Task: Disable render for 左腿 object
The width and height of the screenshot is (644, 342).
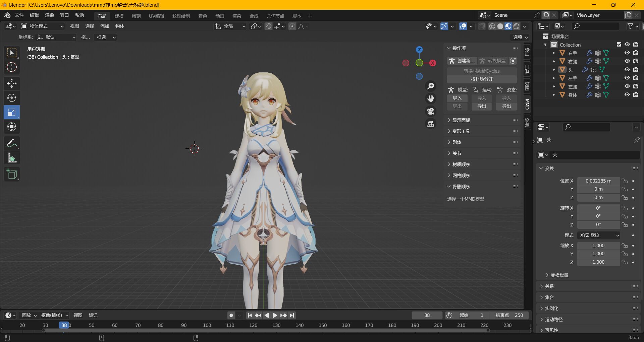Action: click(x=636, y=86)
